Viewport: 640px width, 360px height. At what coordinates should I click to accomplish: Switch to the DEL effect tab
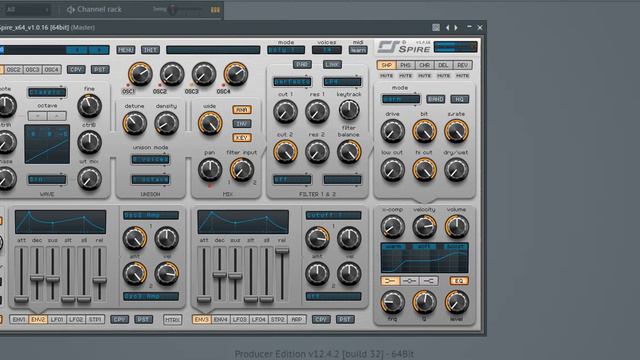pyautogui.click(x=443, y=65)
